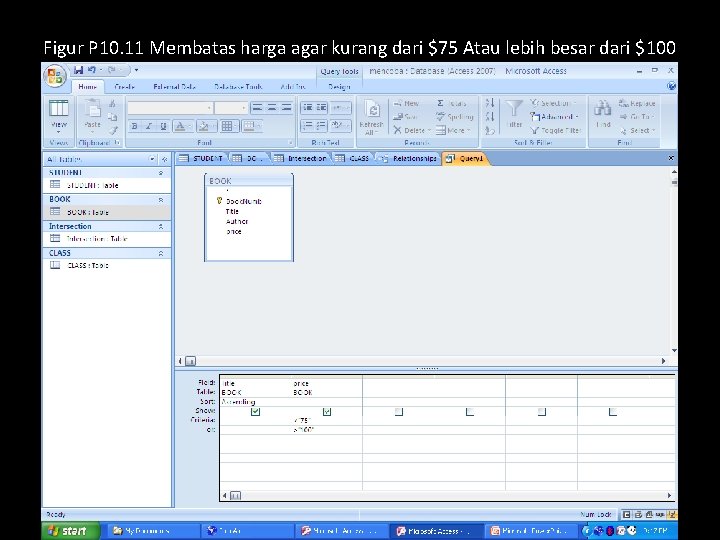The width and height of the screenshot is (720, 540).
Task: Click the Windows start button
Action: pyautogui.click(x=70, y=531)
